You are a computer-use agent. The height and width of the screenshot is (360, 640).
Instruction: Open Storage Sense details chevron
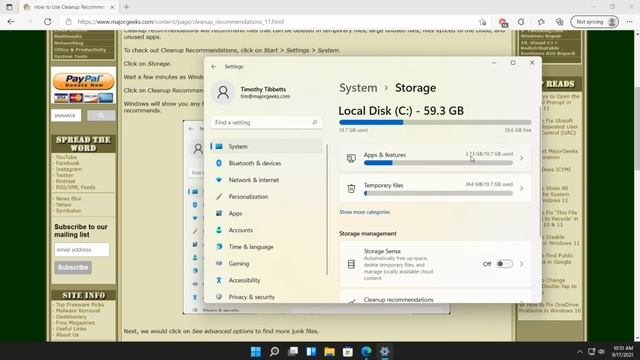pyautogui.click(x=522, y=264)
